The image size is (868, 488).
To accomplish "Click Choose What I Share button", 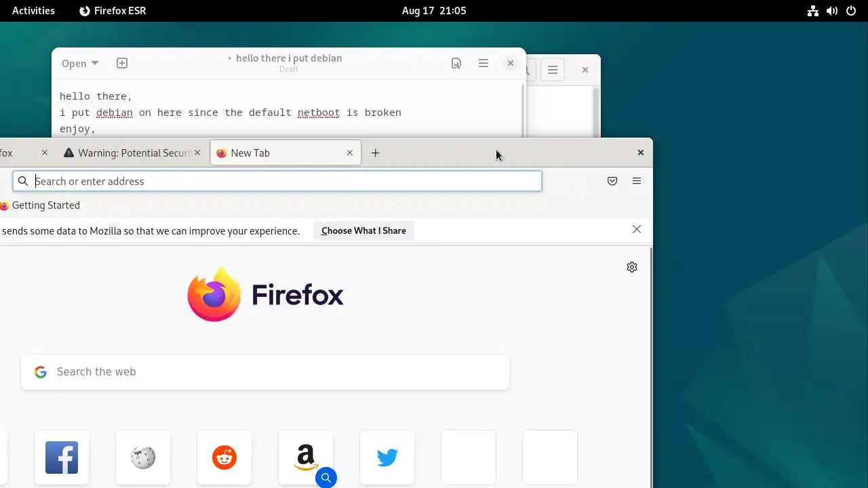I will (363, 230).
